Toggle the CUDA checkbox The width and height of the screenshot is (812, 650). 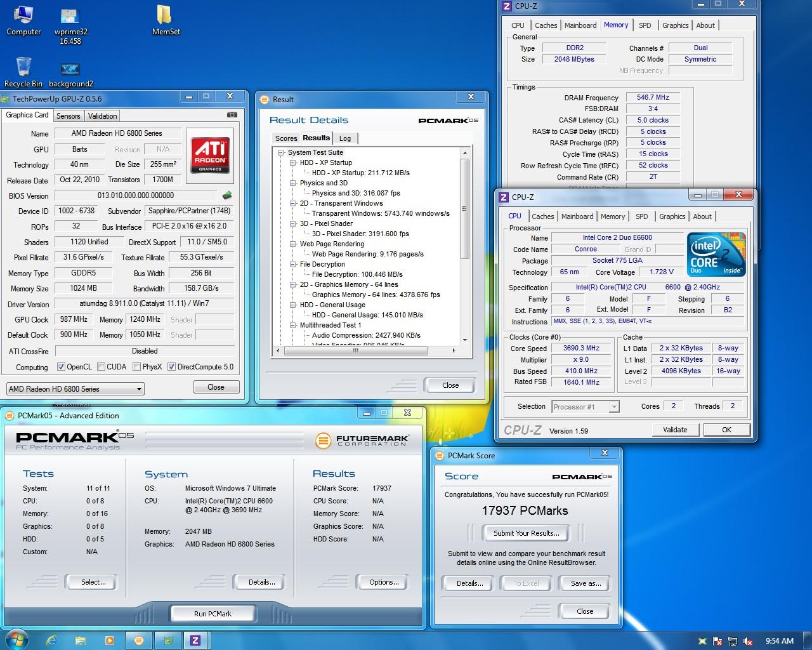pyautogui.click(x=101, y=366)
